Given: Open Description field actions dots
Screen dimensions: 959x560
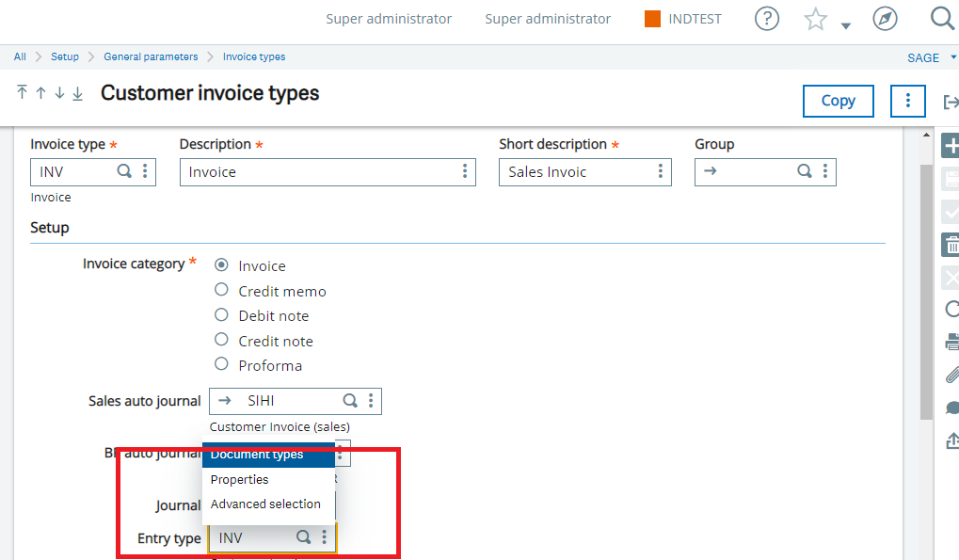Looking at the screenshot, I should coord(465,171).
